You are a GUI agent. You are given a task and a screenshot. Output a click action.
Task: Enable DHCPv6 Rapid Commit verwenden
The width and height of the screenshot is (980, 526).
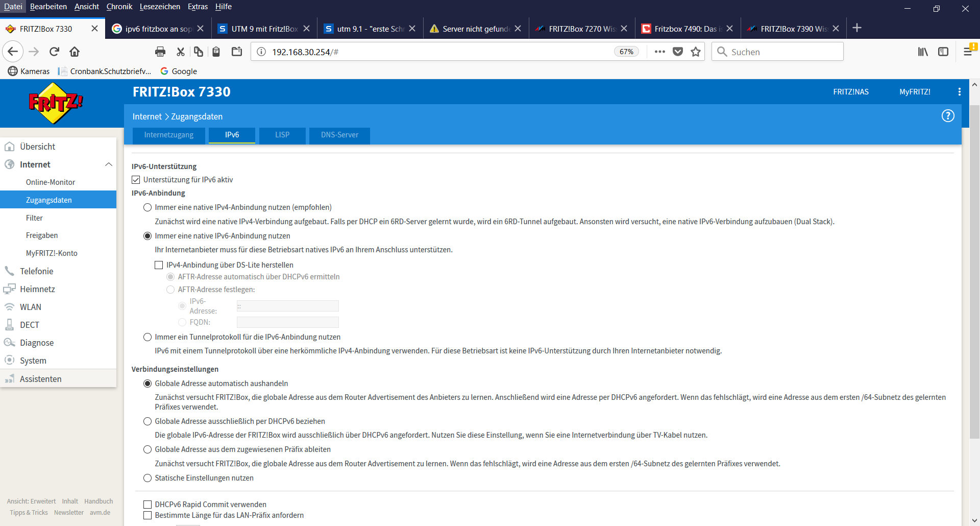tap(148, 505)
